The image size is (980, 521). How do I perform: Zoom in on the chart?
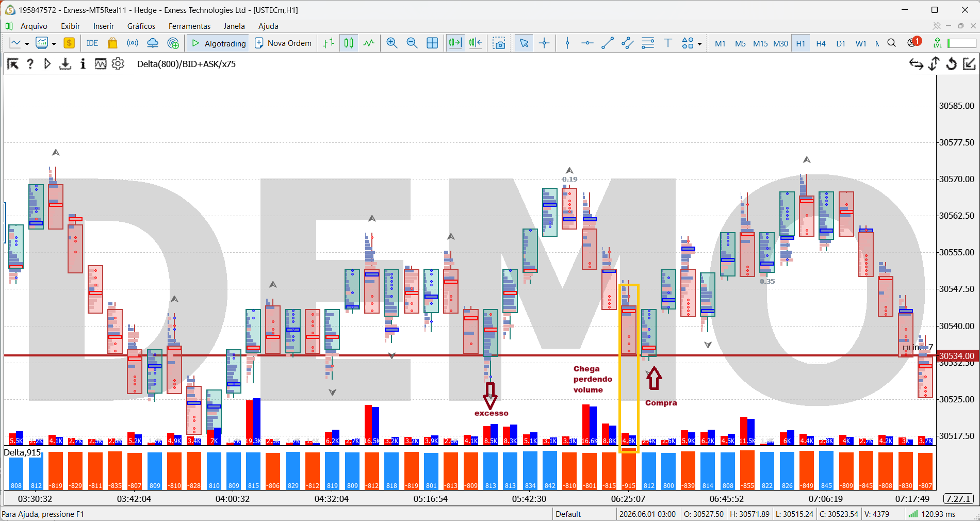click(x=392, y=43)
